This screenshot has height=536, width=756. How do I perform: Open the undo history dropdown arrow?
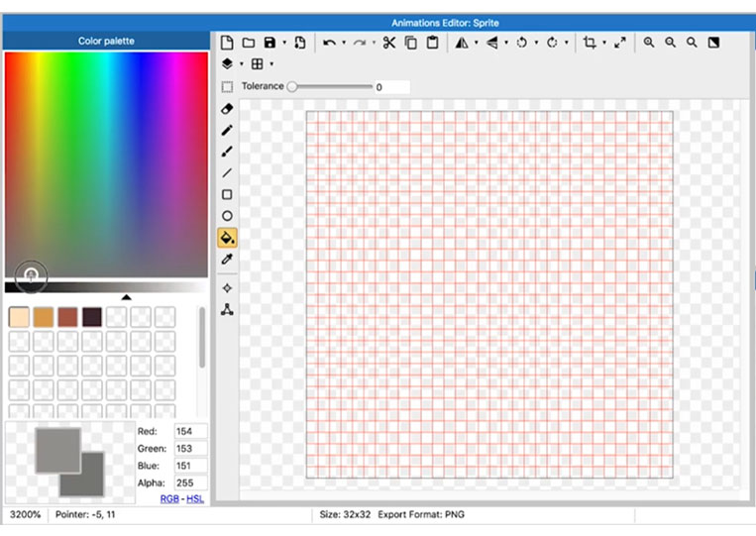click(344, 43)
